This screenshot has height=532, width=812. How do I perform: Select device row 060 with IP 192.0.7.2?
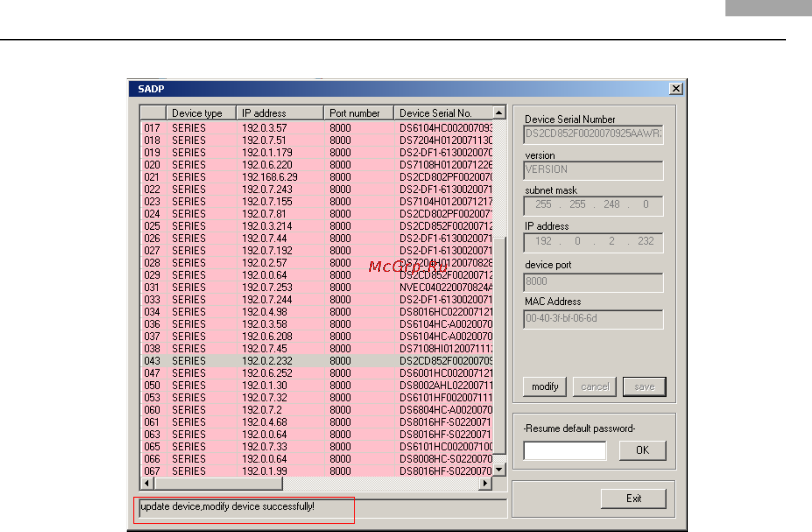coord(316,410)
